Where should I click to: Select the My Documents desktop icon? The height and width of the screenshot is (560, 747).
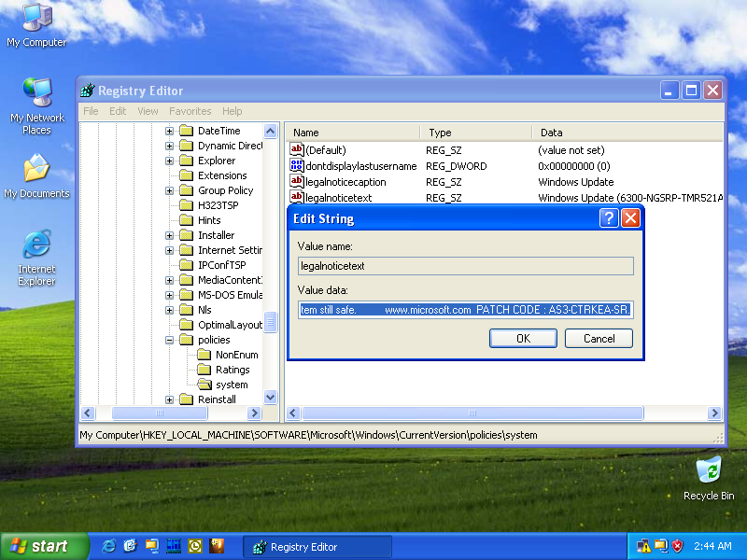point(36,175)
